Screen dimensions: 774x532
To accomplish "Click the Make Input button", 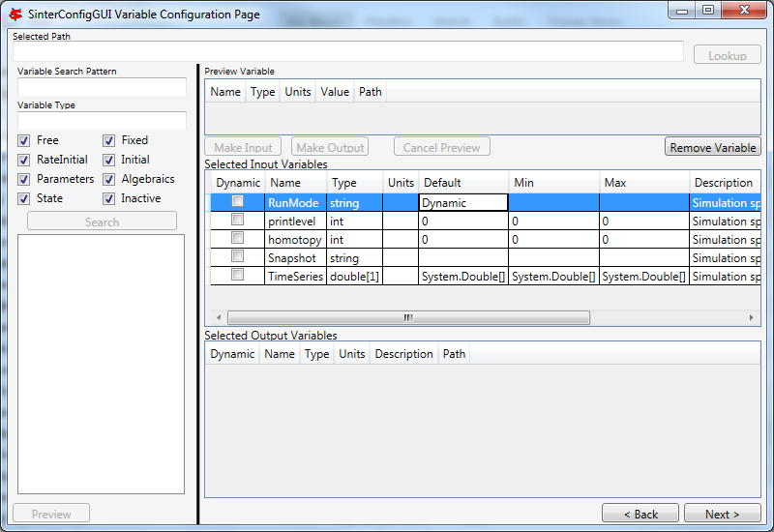I will [x=243, y=147].
